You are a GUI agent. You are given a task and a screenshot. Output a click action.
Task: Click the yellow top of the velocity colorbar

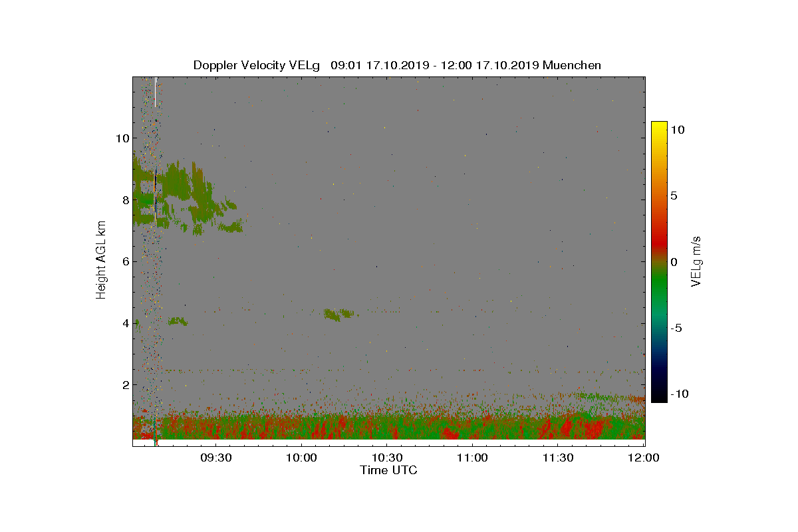(x=659, y=128)
